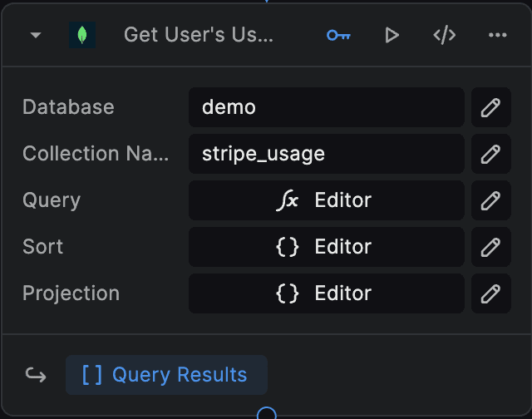Viewport: 532px width, 419px height.
Task: Click the output return arrow icon
Action: (x=36, y=375)
